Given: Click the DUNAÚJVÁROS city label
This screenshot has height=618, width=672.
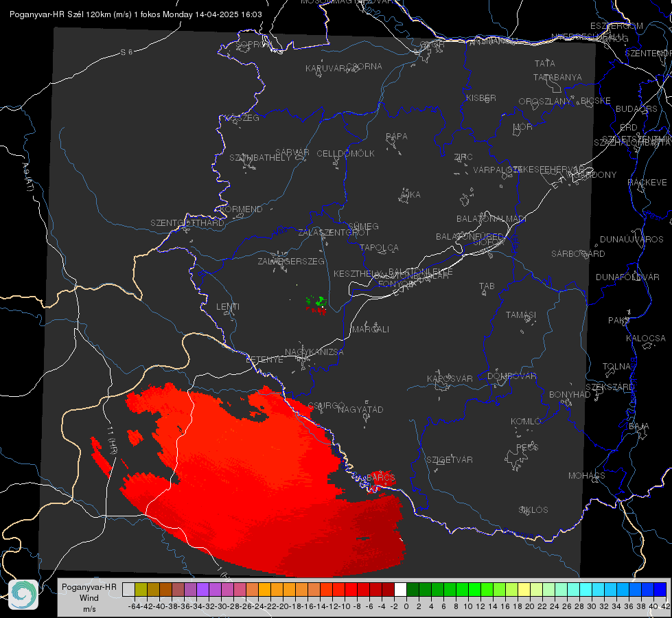Looking at the screenshot, I should click(632, 240).
